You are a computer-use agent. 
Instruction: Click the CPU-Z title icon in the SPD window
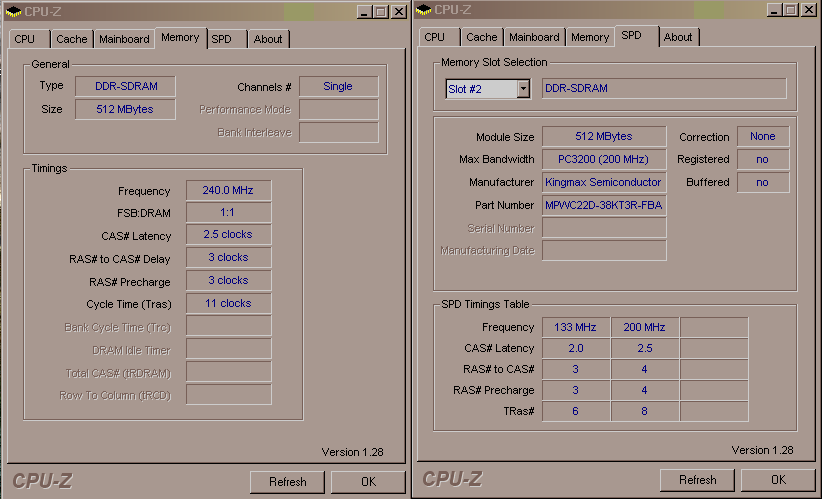(x=427, y=10)
